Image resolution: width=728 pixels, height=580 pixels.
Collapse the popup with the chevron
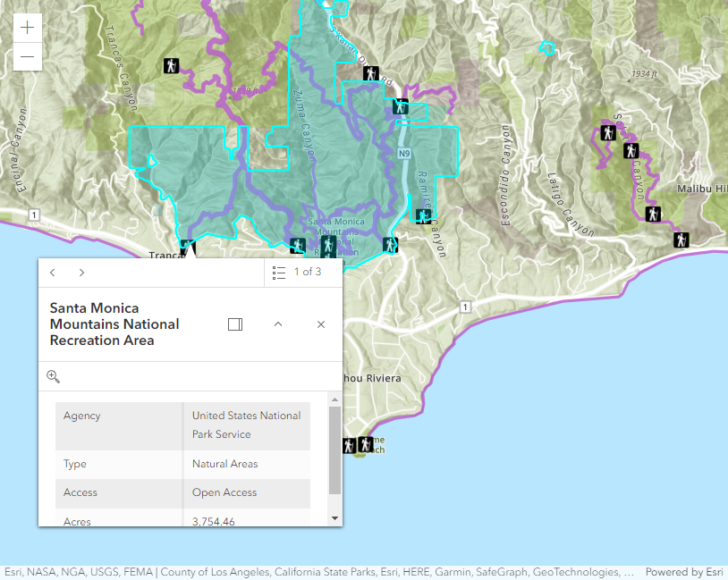[x=278, y=324]
